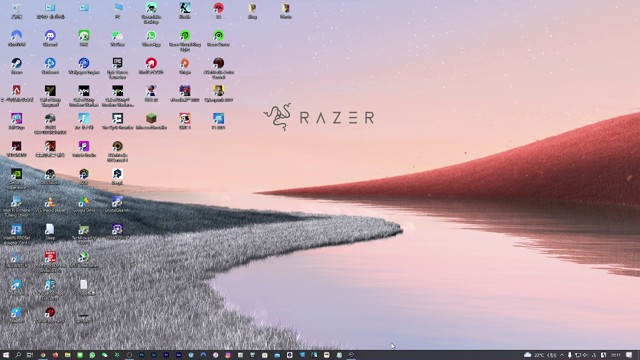640x360 pixels.
Task: Select the Epic Games Launcher shortcut
Action: pos(118,67)
